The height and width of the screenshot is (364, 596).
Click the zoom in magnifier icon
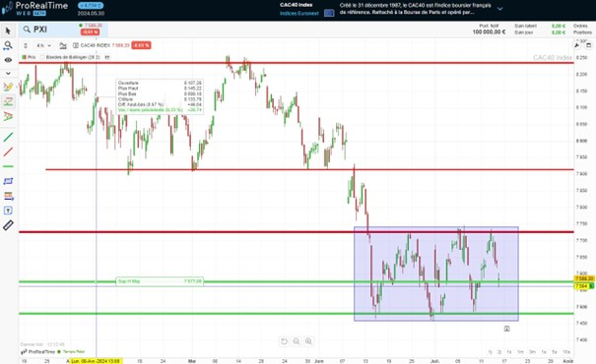click(x=308, y=341)
